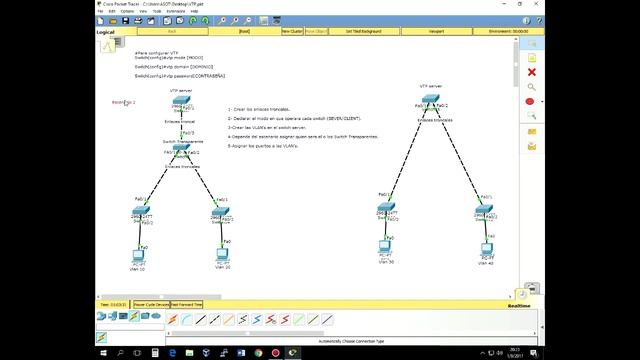Select the red ellipse Draw shape tool

[x=530, y=101]
